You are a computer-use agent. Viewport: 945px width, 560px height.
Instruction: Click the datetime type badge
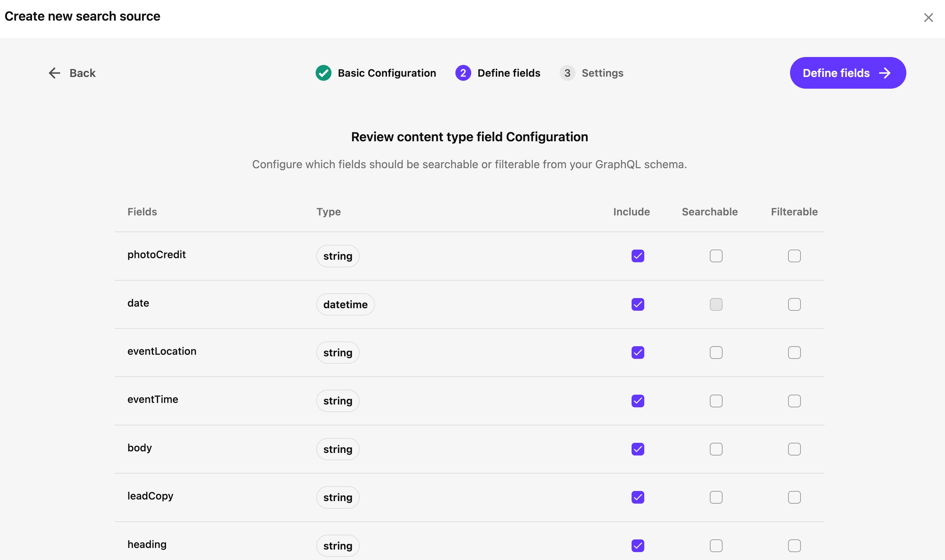click(345, 304)
